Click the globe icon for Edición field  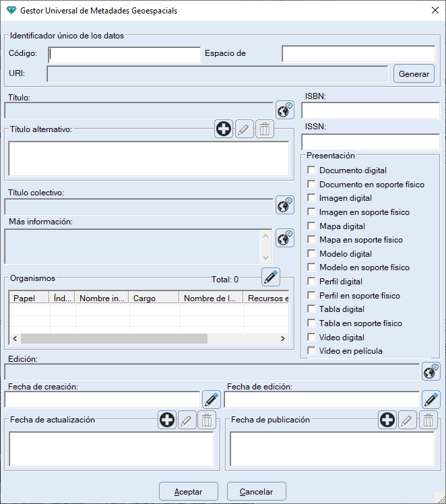pyautogui.click(x=431, y=371)
